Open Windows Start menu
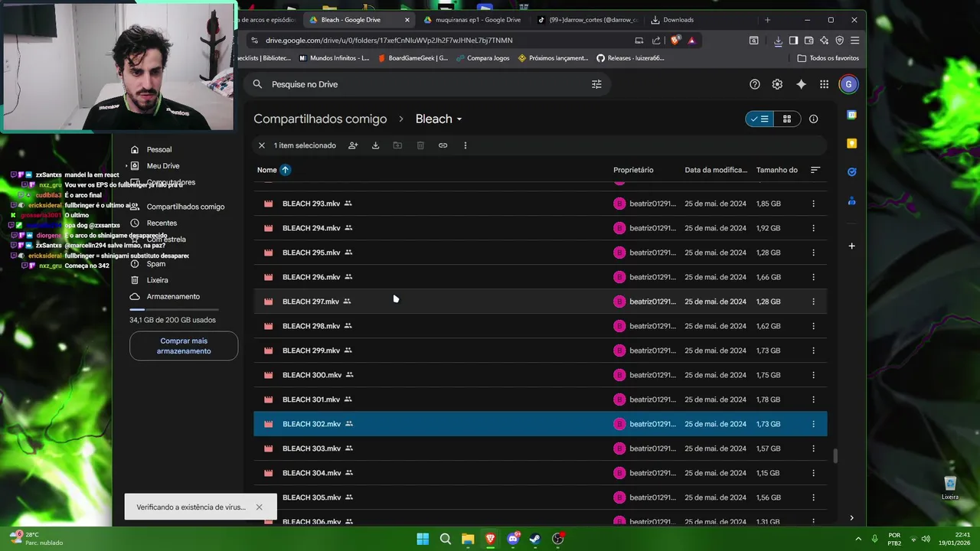This screenshot has height=551, width=980. pyautogui.click(x=423, y=539)
